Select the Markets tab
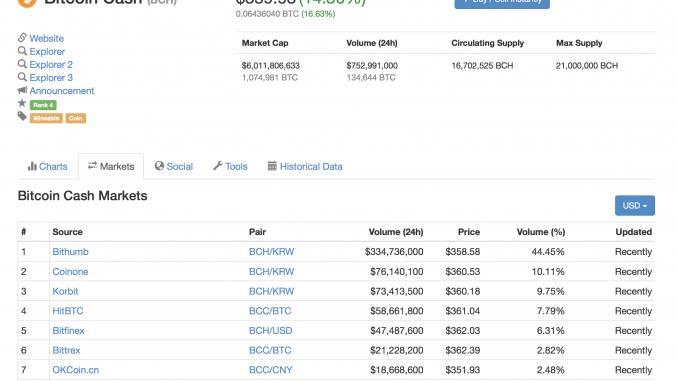Image resolution: width=678 pixels, height=381 pixels. pos(111,166)
